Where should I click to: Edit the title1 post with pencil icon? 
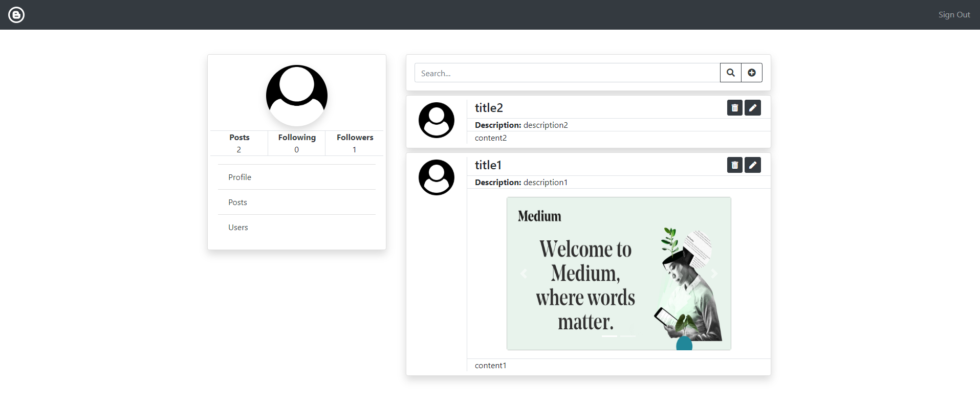pyautogui.click(x=753, y=165)
